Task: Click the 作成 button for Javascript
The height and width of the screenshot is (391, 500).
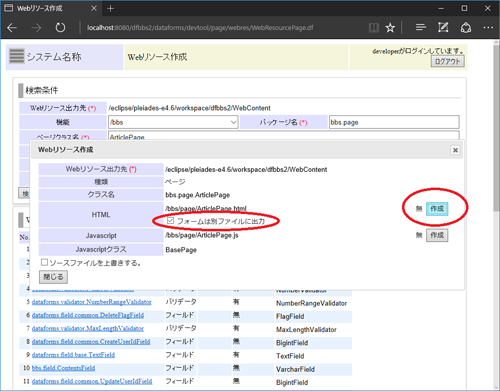Action: pos(437,235)
